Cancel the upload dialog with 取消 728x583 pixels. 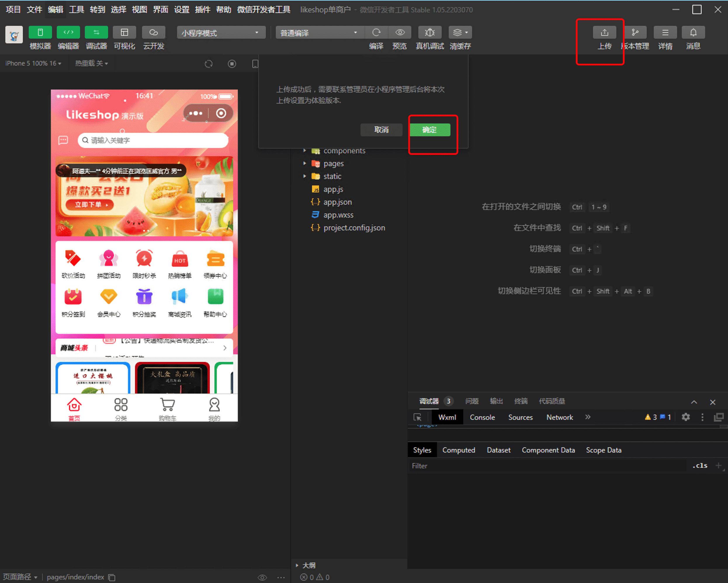381,130
